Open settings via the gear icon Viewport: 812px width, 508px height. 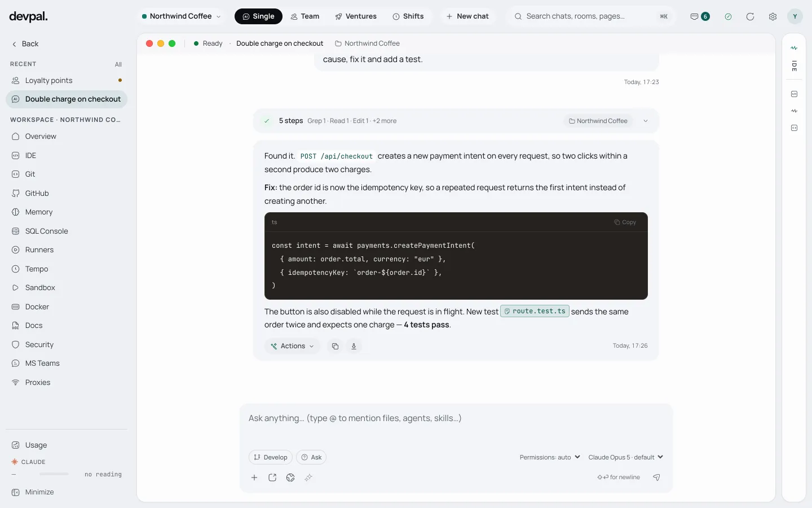click(x=773, y=16)
